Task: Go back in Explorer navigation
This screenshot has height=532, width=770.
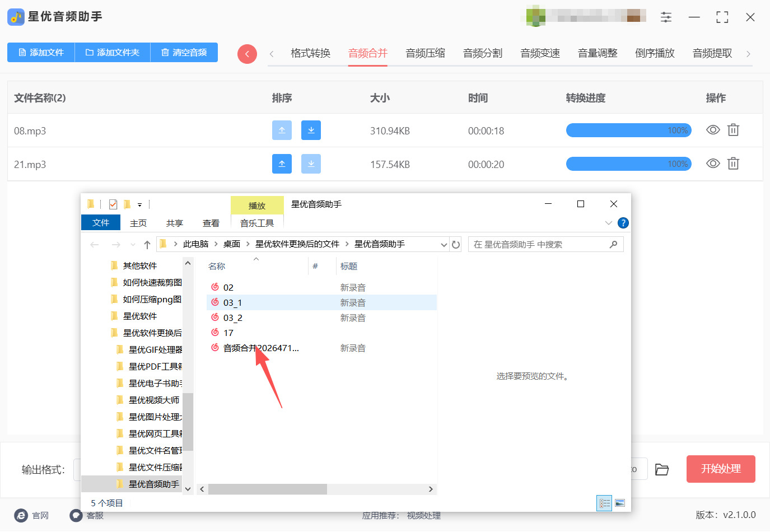Action: [x=95, y=245]
